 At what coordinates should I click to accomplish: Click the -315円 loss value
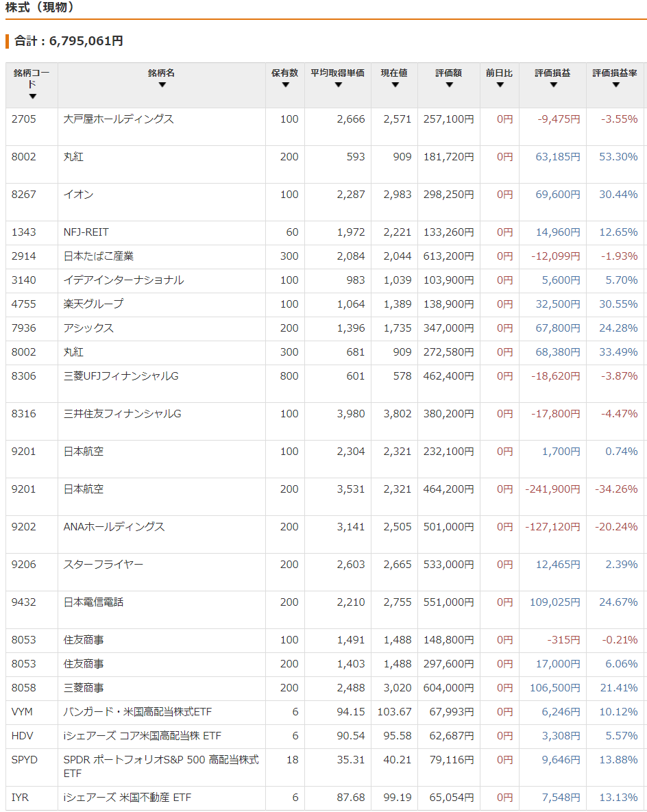pos(563,640)
